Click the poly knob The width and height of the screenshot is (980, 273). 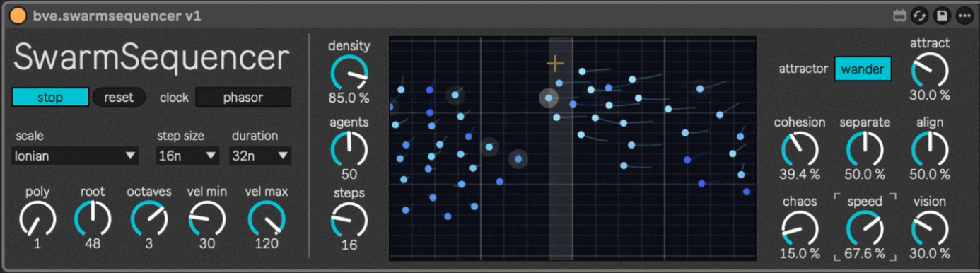(x=37, y=219)
